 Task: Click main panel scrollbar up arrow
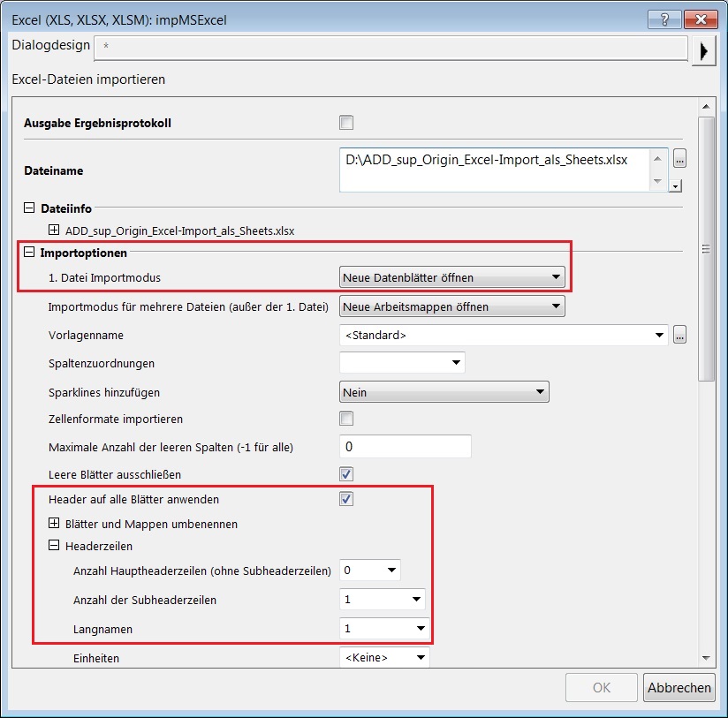pos(706,106)
